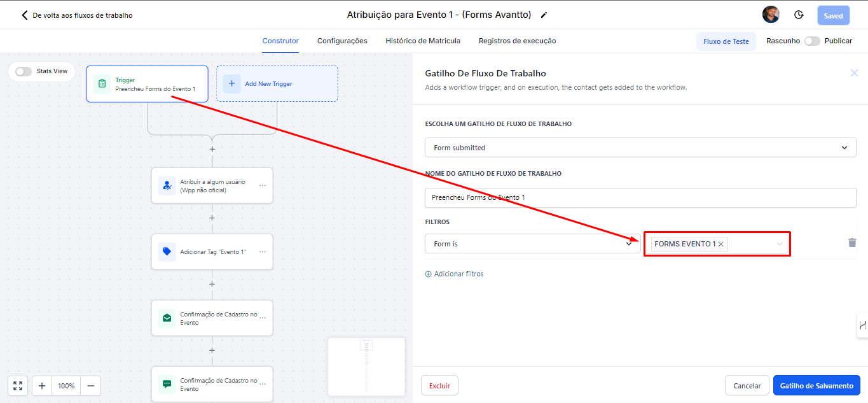Zoom out the canvas with minus icon
868x403 pixels.
coord(91,386)
